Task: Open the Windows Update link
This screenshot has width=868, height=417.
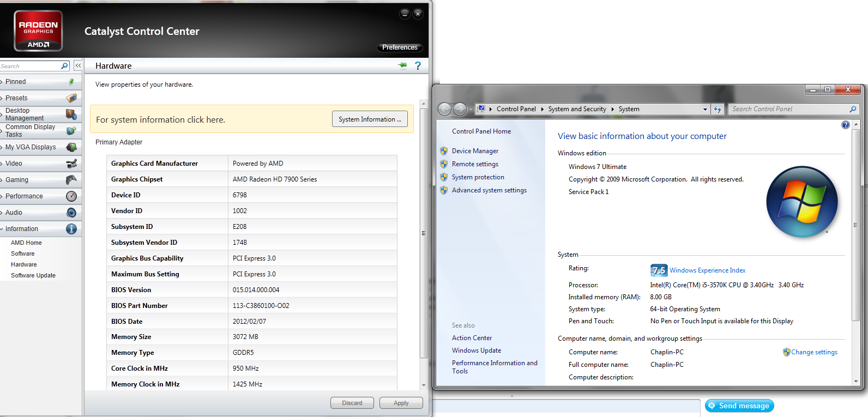Action: 477,350
